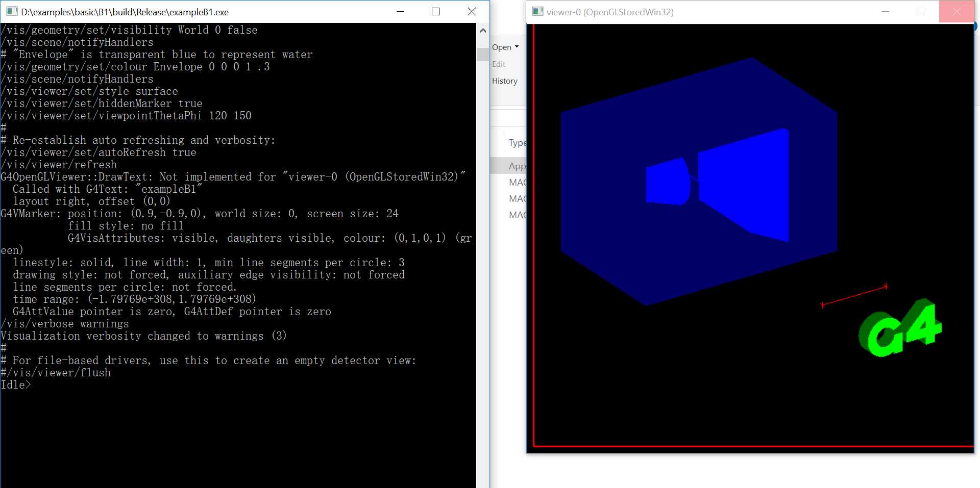
Task: Click Edit in the background window
Action: coord(499,64)
